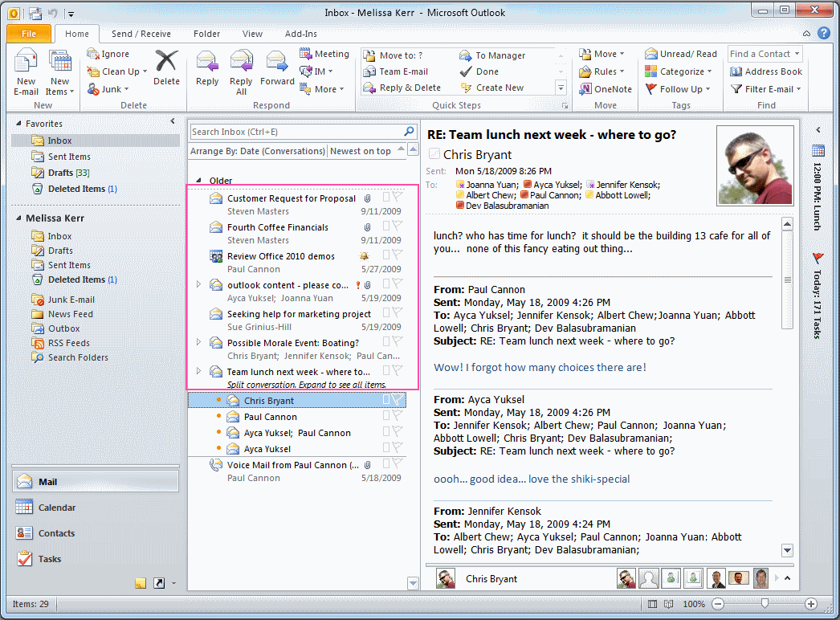Apply the Move to: ? quick step
This screenshot has width=840, height=620.
393,55
